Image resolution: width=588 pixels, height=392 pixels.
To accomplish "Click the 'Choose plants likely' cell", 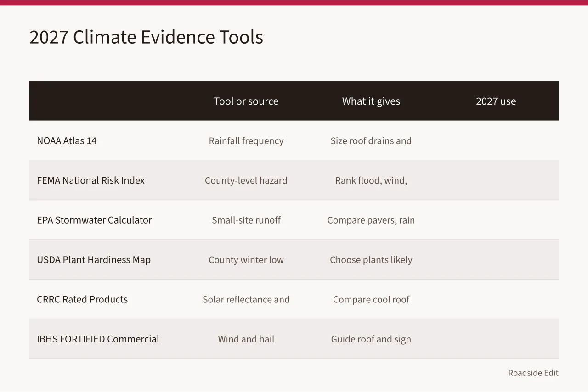I will pos(371,260).
